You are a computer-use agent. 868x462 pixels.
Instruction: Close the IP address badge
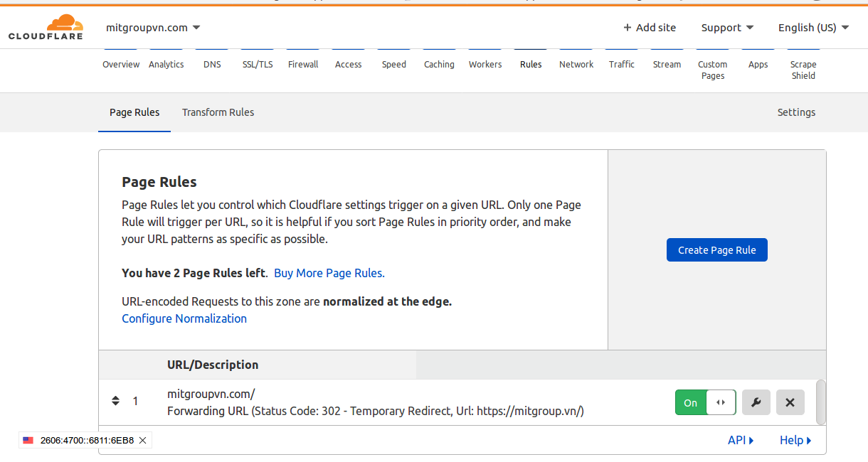142,441
